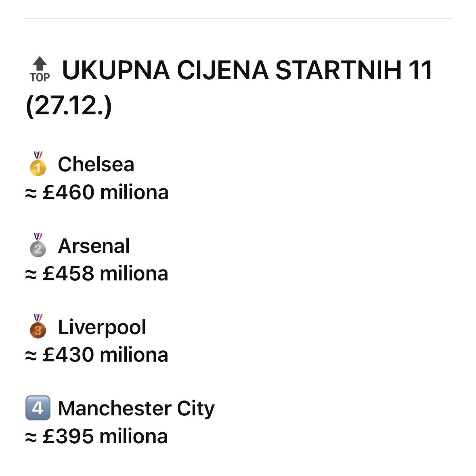Click the word STARTNIH in the heading

coord(338,70)
